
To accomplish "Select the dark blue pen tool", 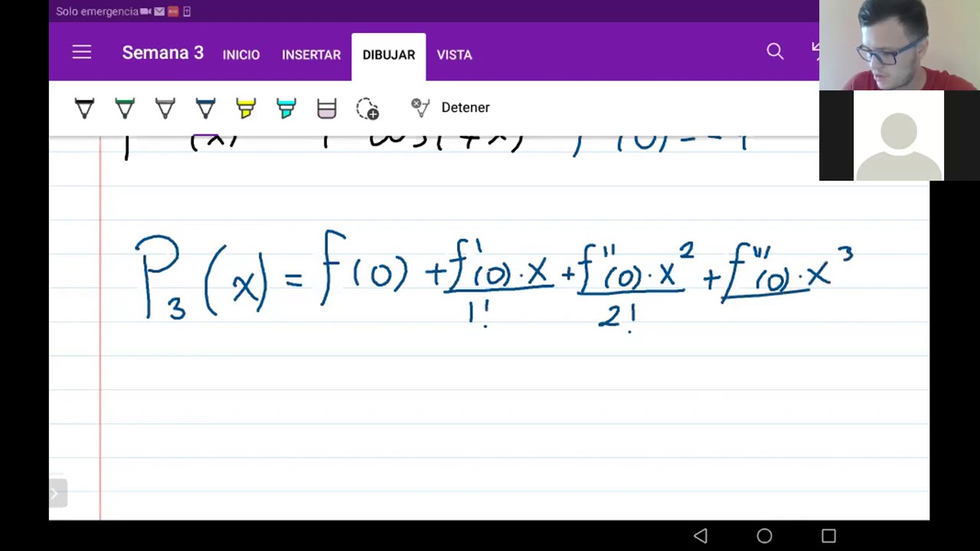I will pos(205,108).
